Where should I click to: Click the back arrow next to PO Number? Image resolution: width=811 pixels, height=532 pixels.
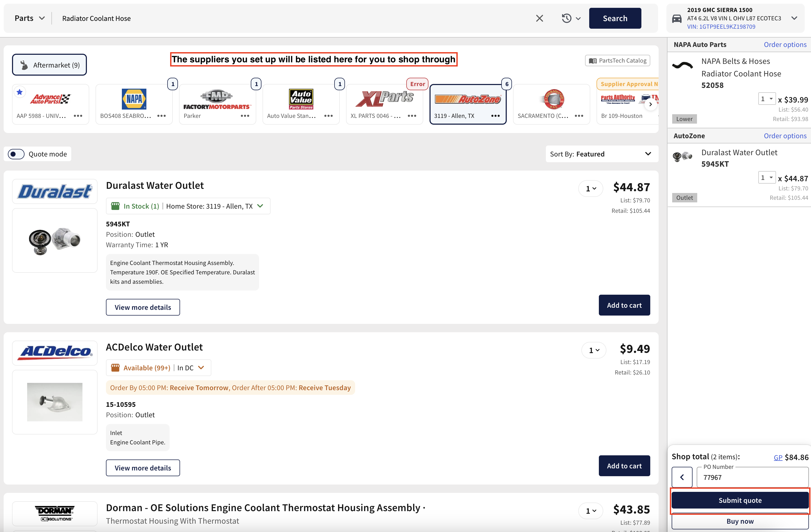tap(682, 477)
